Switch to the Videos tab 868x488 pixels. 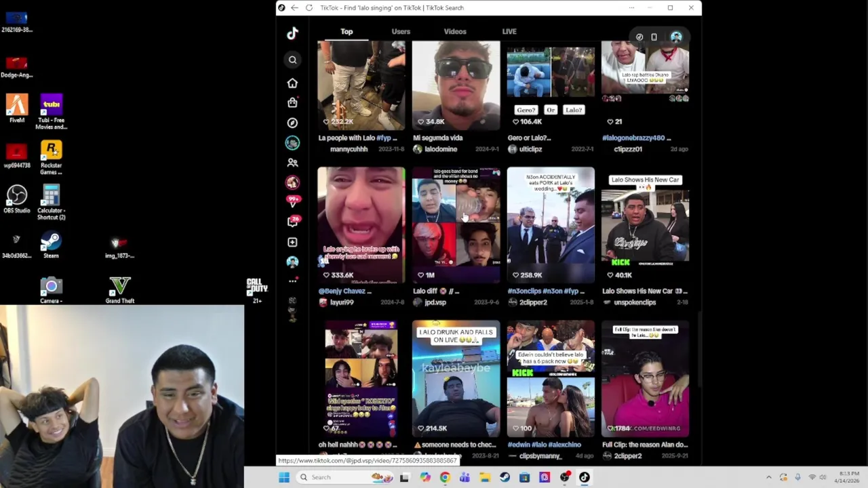point(455,31)
